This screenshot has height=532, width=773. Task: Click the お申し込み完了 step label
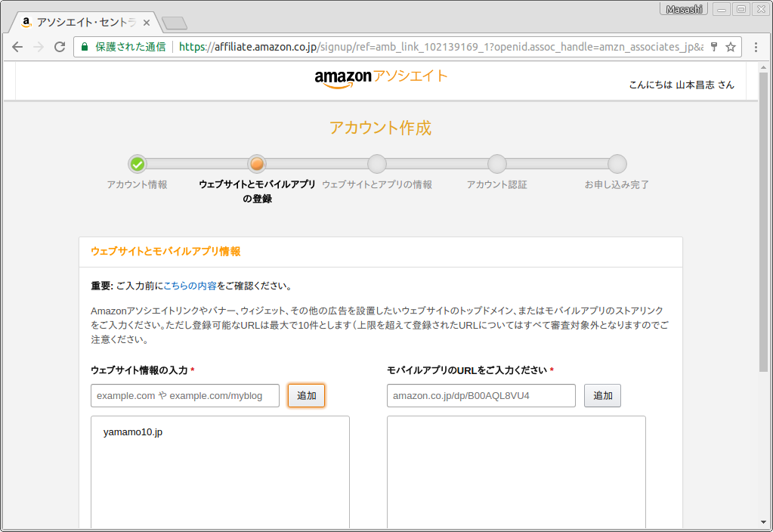pyautogui.click(x=617, y=184)
